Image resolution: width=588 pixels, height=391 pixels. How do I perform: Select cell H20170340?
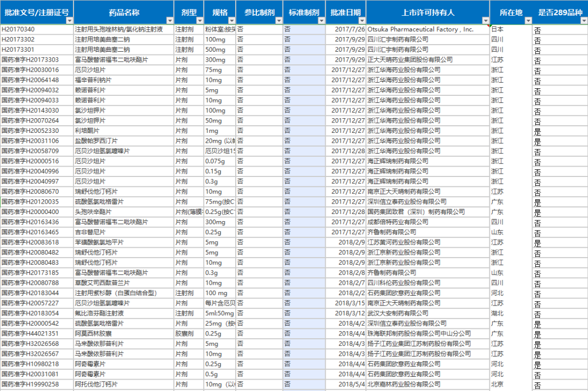(37, 29)
